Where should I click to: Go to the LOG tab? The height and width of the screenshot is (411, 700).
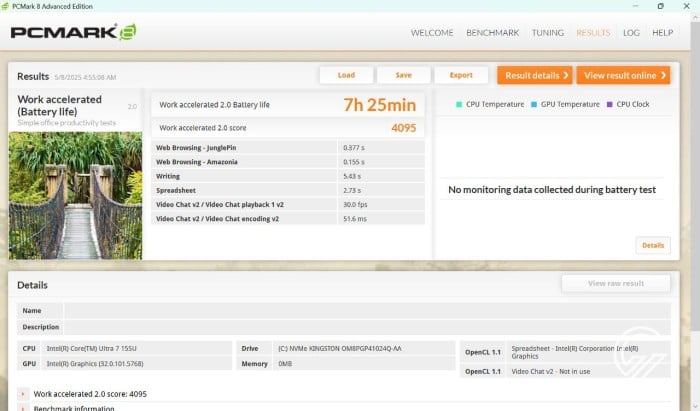click(x=631, y=33)
